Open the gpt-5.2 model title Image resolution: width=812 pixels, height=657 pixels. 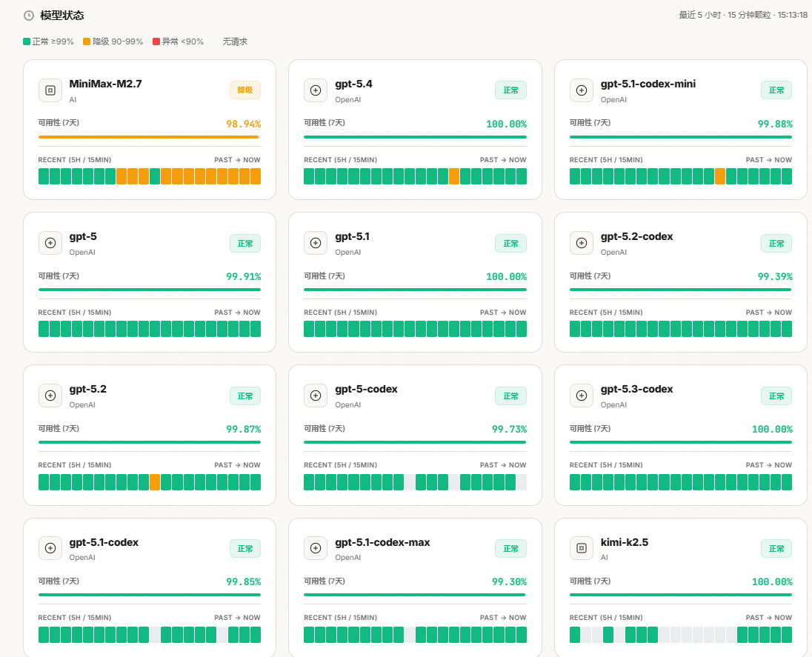88,389
